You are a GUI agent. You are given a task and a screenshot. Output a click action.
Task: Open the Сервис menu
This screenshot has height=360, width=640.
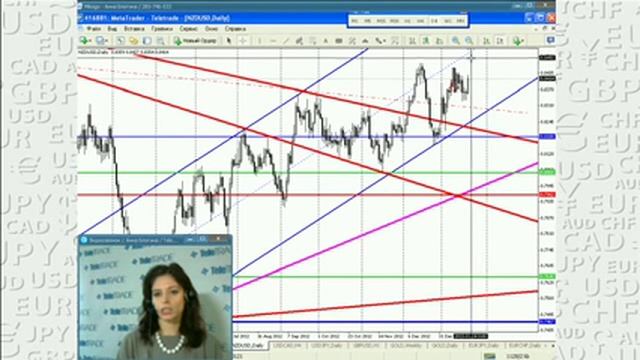(188, 29)
